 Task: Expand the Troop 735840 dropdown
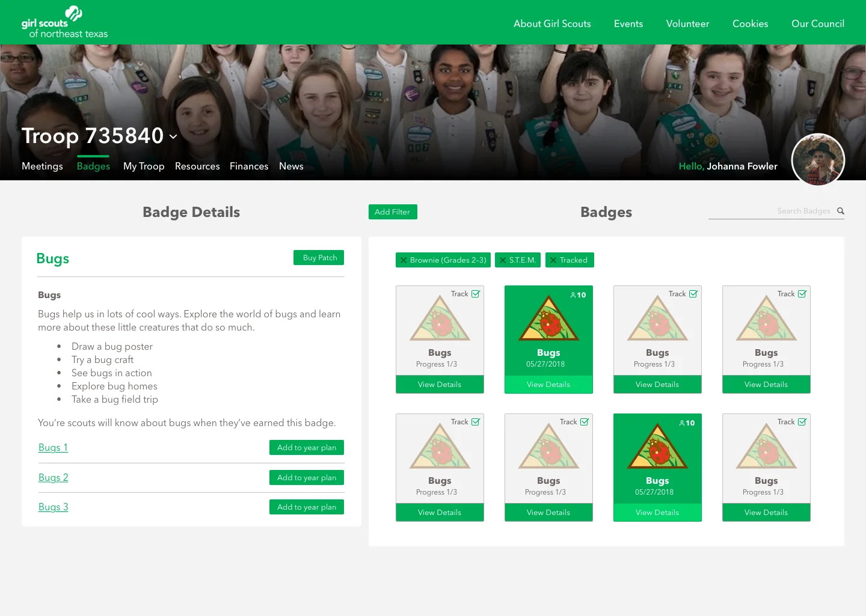[173, 137]
